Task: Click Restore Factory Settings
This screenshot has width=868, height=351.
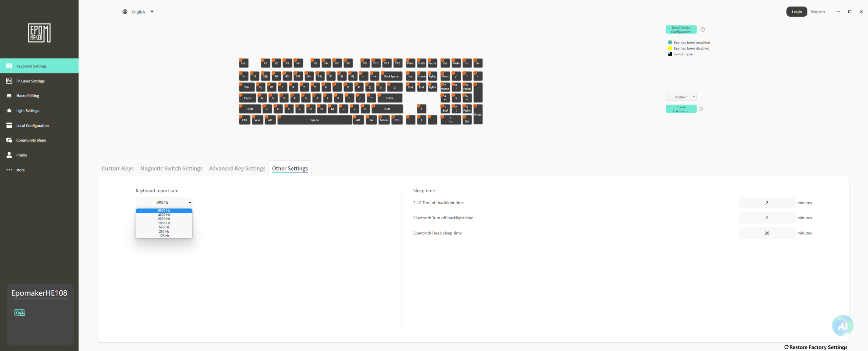Action: coord(816,347)
